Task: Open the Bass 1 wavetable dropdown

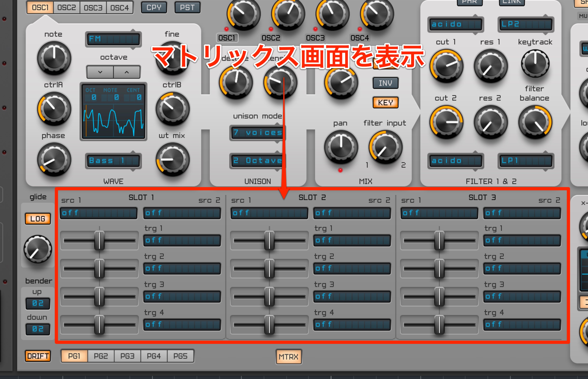Action: pyautogui.click(x=113, y=161)
